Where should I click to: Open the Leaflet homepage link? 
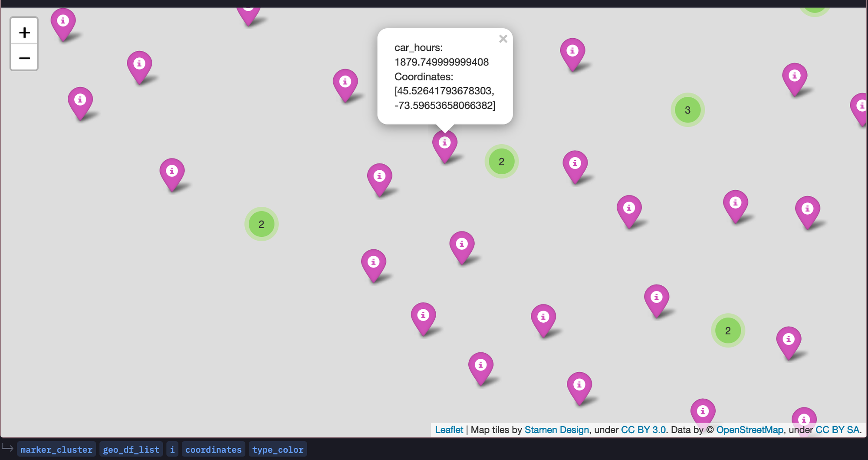[x=450, y=430]
